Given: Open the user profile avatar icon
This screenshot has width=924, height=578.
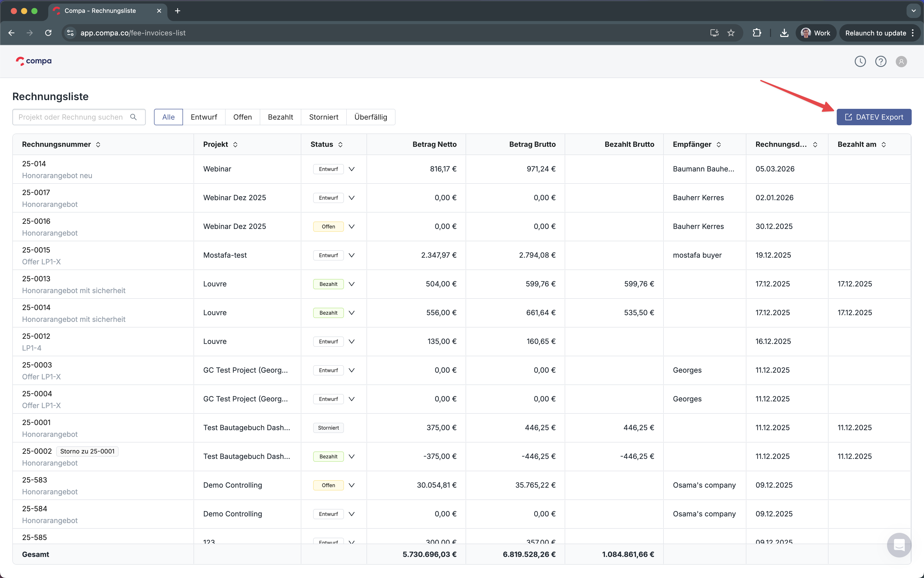Looking at the screenshot, I should pyautogui.click(x=901, y=62).
